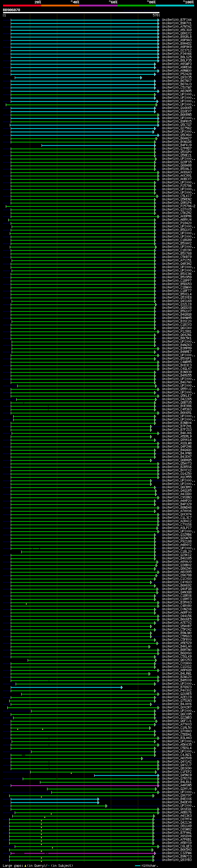Click the purple ~60% identity legend segment
197x868 pixels.
pos(99,6)
